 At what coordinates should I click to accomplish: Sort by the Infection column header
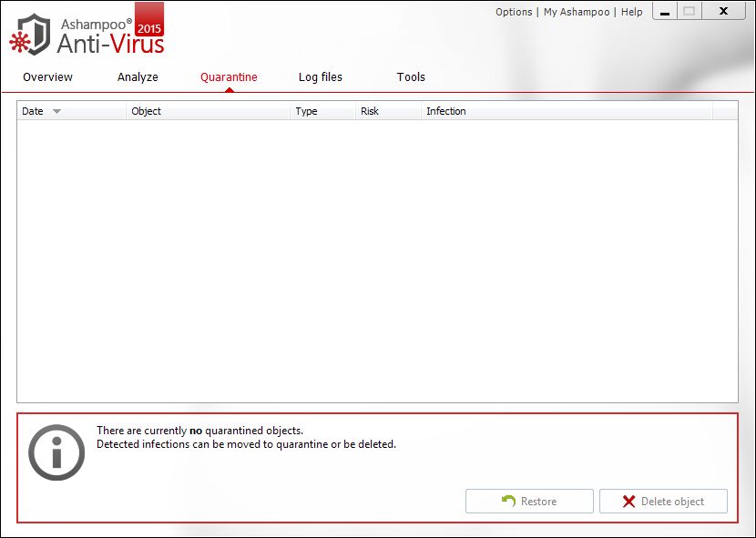tap(567, 111)
